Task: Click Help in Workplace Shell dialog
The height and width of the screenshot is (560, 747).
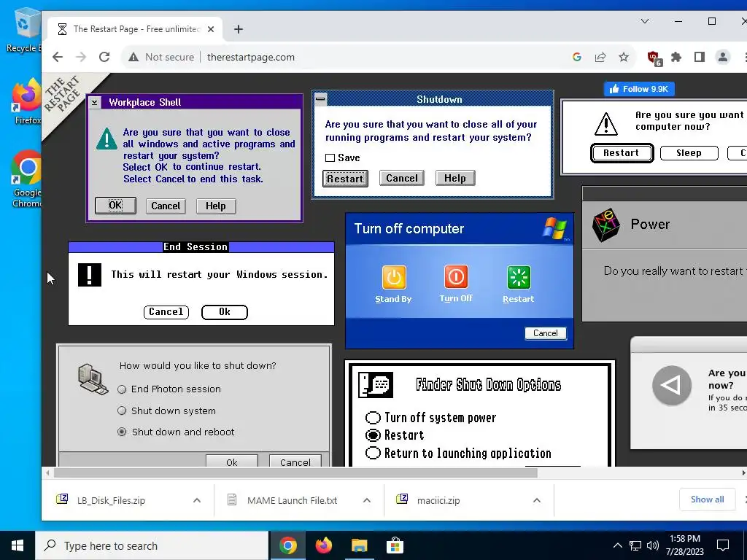Action: (x=216, y=206)
